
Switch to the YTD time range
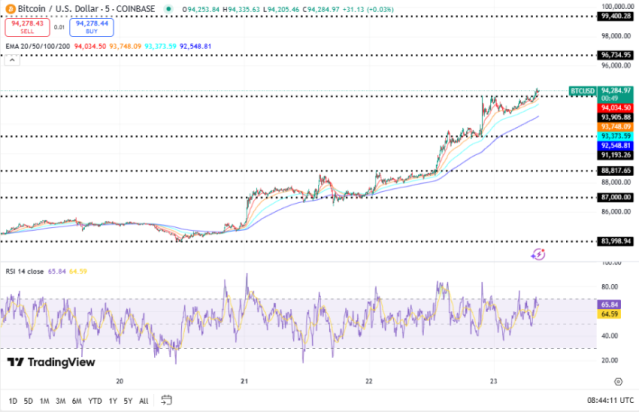(x=95, y=399)
